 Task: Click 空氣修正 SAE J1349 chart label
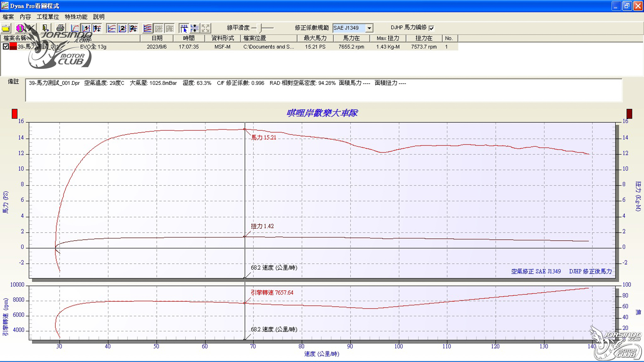536,271
